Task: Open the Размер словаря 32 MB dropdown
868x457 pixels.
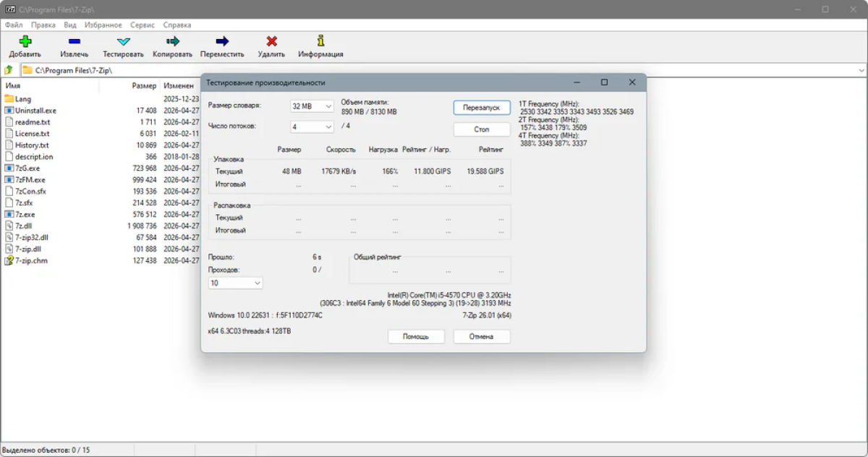Action: [312, 106]
